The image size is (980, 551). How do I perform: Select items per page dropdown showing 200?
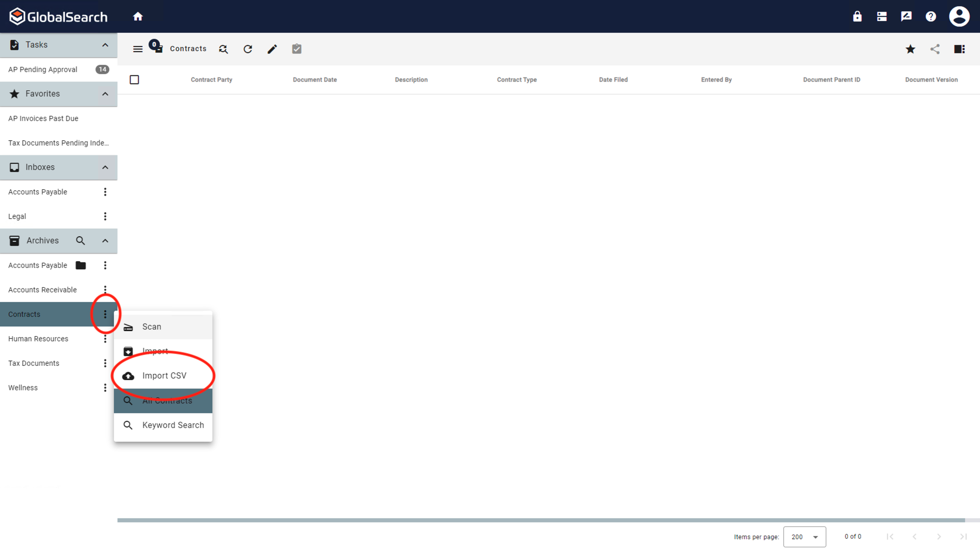pyautogui.click(x=805, y=536)
